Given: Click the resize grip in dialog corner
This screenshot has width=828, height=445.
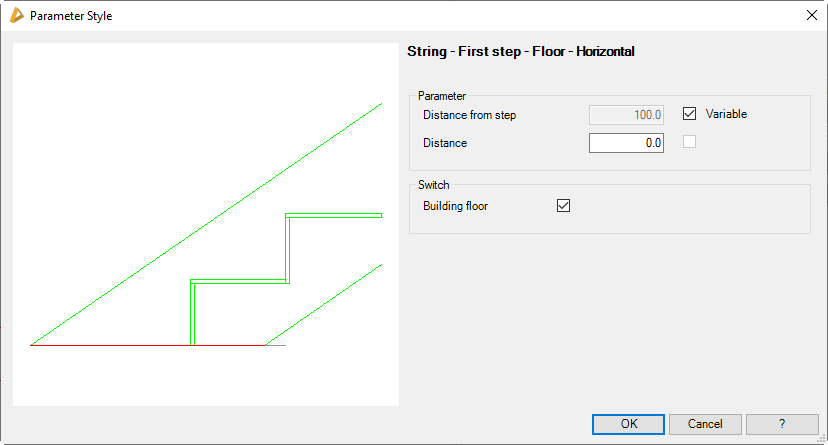Looking at the screenshot, I should tap(820, 438).
